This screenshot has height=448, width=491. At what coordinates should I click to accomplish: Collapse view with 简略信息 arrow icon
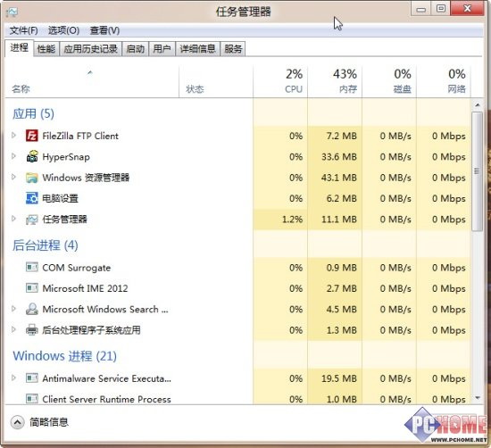click(17, 422)
